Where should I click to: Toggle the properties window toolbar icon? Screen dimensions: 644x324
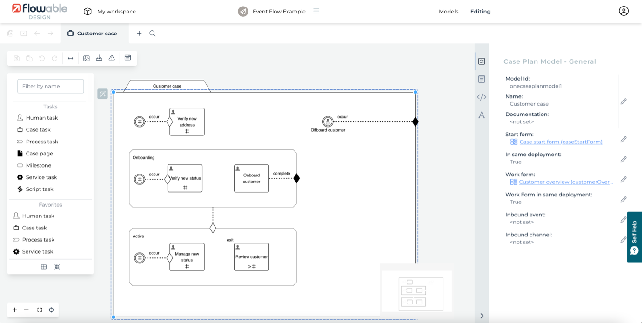tap(127, 58)
